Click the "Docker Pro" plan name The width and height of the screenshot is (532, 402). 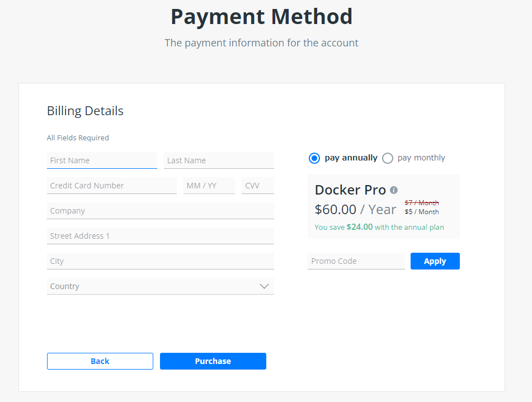coord(351,190)
